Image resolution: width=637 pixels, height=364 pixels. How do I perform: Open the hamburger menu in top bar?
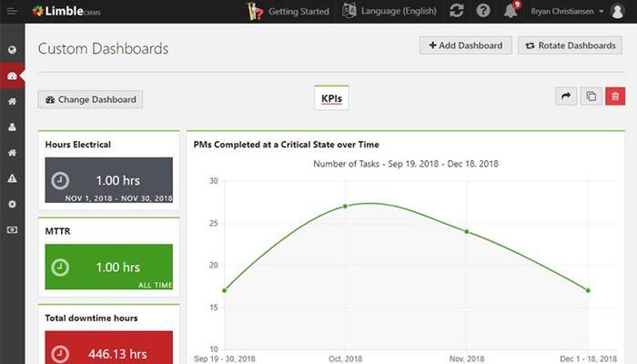(x=12, y=11)
